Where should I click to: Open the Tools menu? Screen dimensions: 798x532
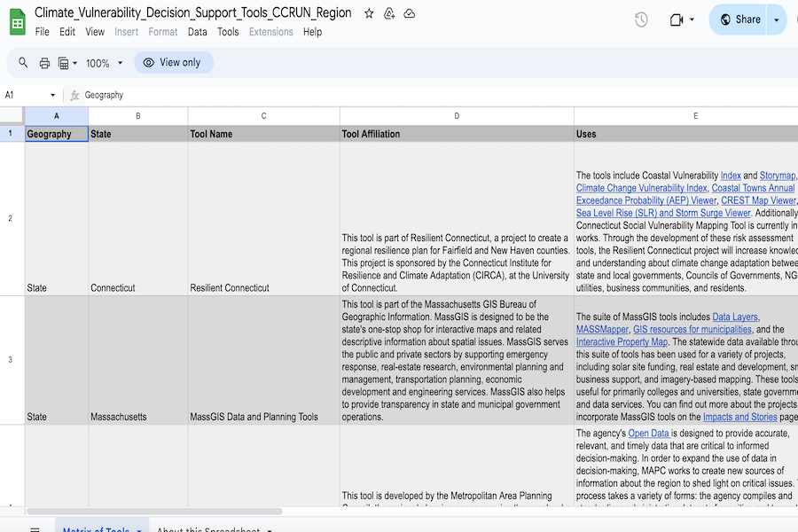click(228, 32)
